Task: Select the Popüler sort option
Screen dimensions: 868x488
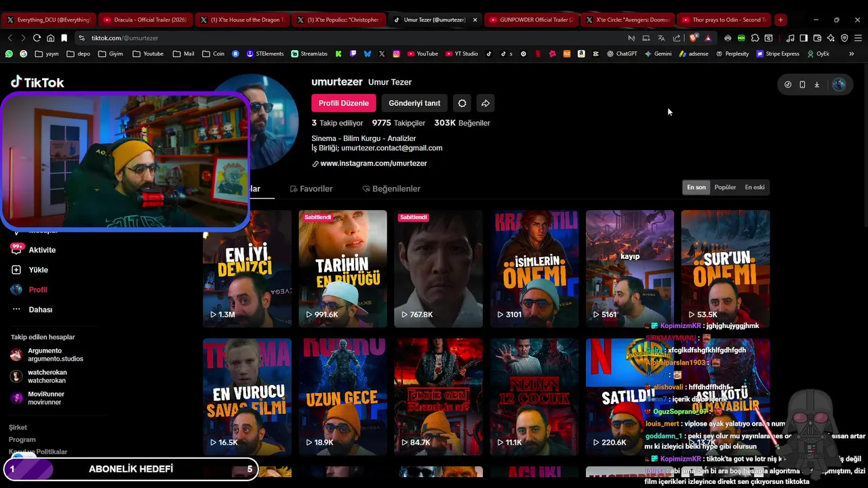Action: (725, 187)
